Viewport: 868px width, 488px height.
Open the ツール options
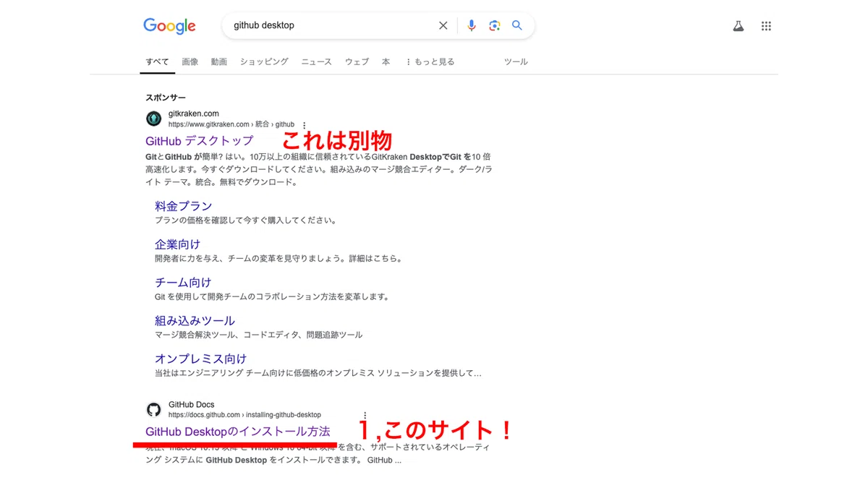click(x=516, y=62)
